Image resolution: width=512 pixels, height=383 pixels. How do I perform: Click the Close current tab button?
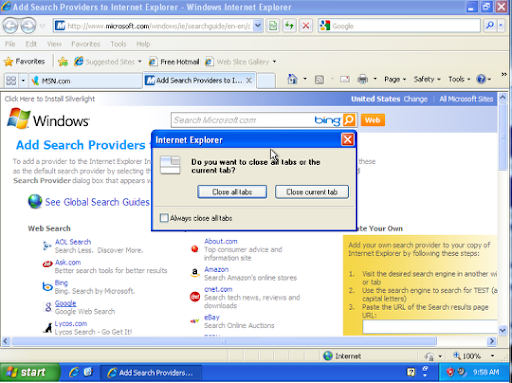312,192
